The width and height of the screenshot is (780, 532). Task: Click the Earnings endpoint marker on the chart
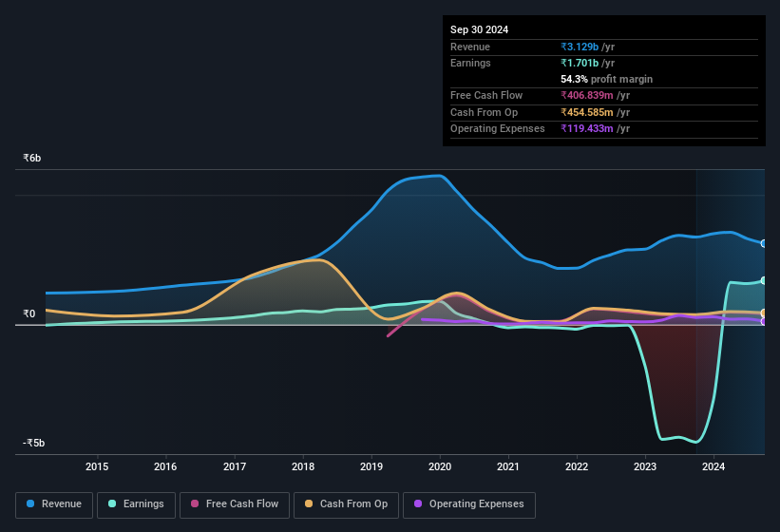[764, 281]
